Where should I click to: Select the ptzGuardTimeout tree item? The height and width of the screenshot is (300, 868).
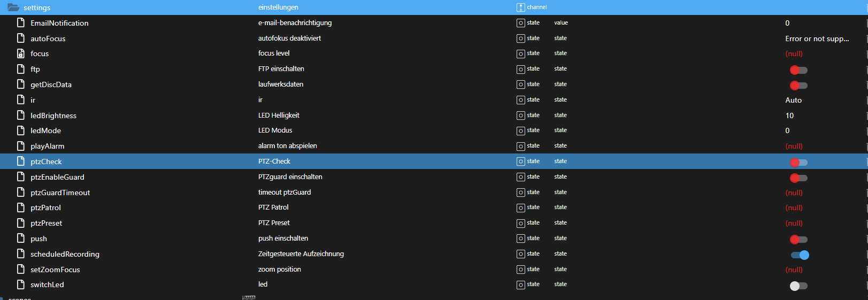click(60, 193)
